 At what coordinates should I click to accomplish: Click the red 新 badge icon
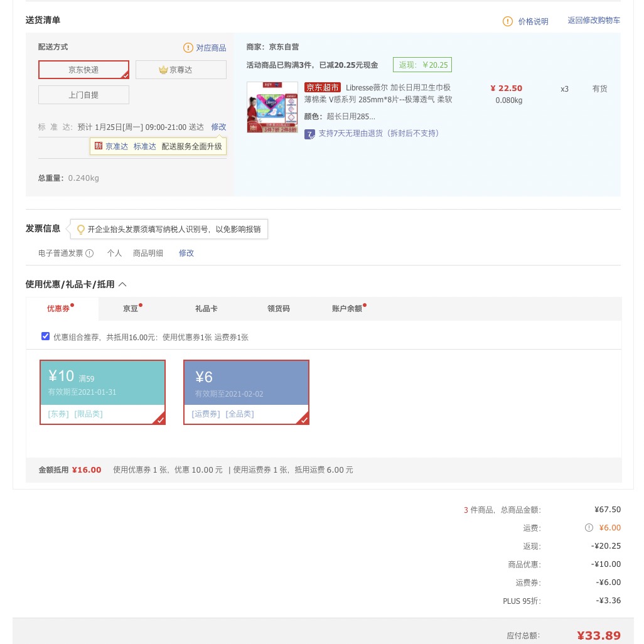tap(99, 146)
